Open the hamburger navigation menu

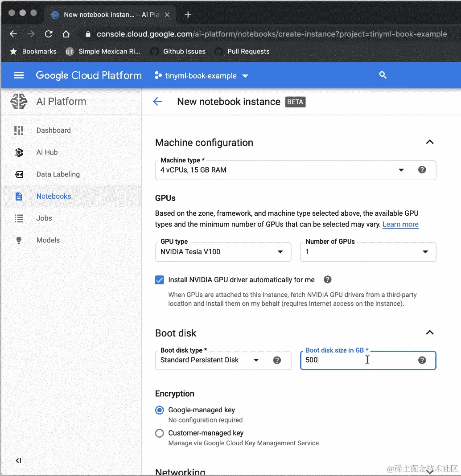click(19, 75)
